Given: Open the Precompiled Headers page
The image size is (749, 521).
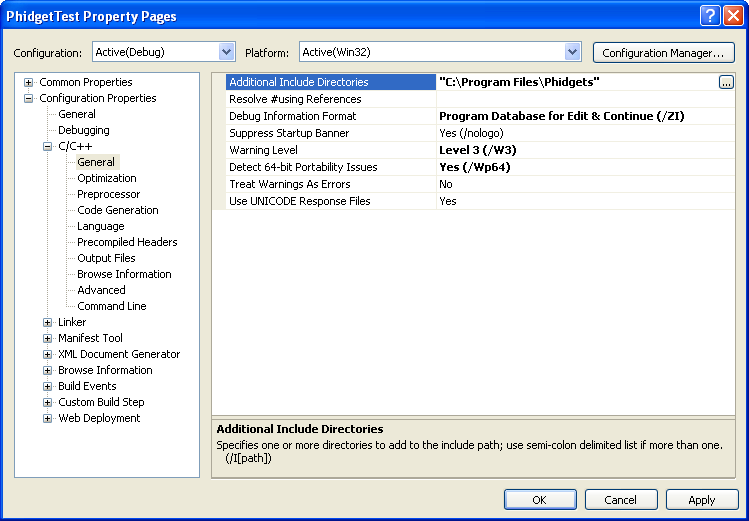Looking at the screenshot, I should pyautogui.click(x=127, y=242).
